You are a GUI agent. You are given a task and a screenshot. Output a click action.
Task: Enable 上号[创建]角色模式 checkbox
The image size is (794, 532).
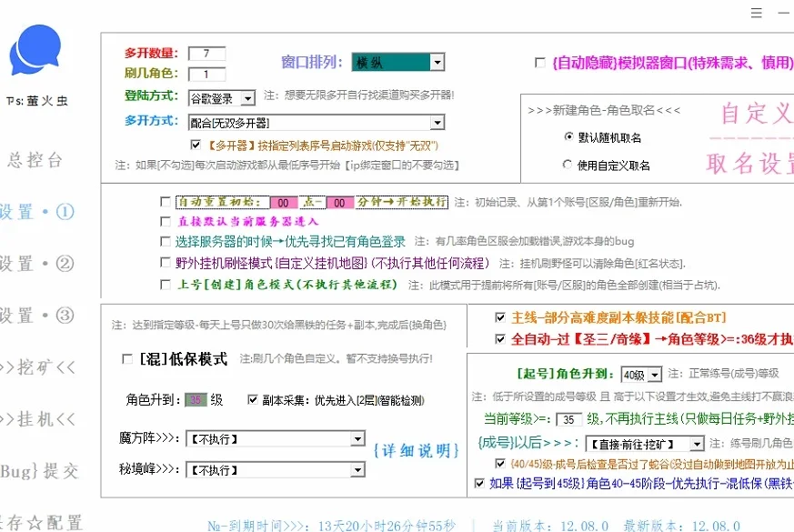(166, 285)
